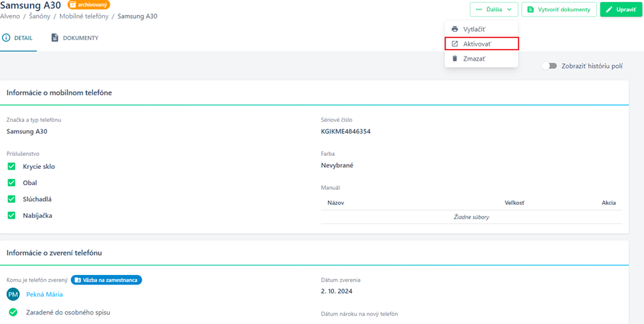Uncheck the Obal checkbox

(12, 183)
